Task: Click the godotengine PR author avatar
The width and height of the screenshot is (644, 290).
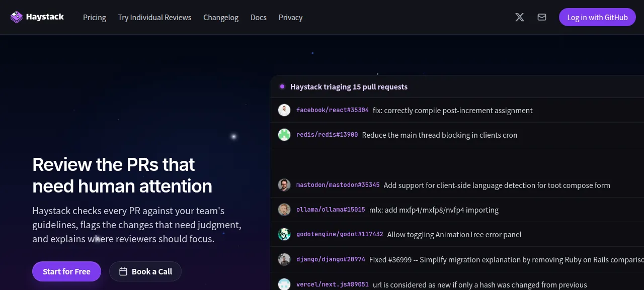Action: pos(284,234)
